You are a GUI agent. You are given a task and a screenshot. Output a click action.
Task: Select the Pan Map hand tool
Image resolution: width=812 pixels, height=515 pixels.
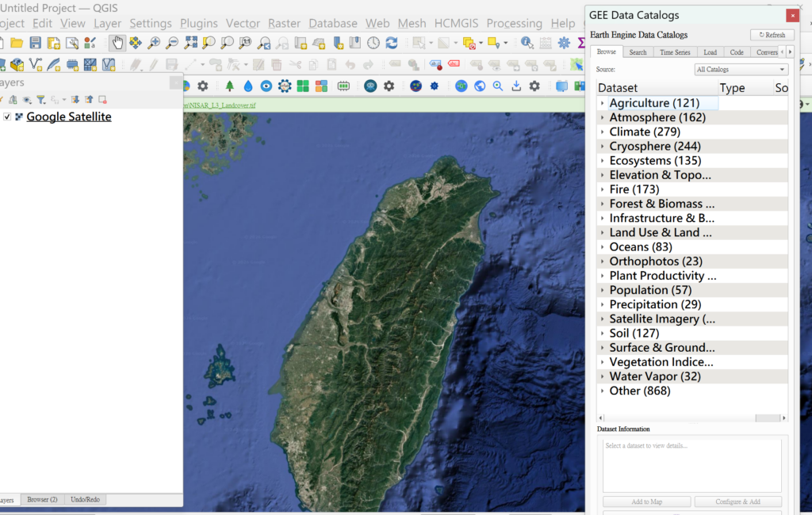[117, 43]
